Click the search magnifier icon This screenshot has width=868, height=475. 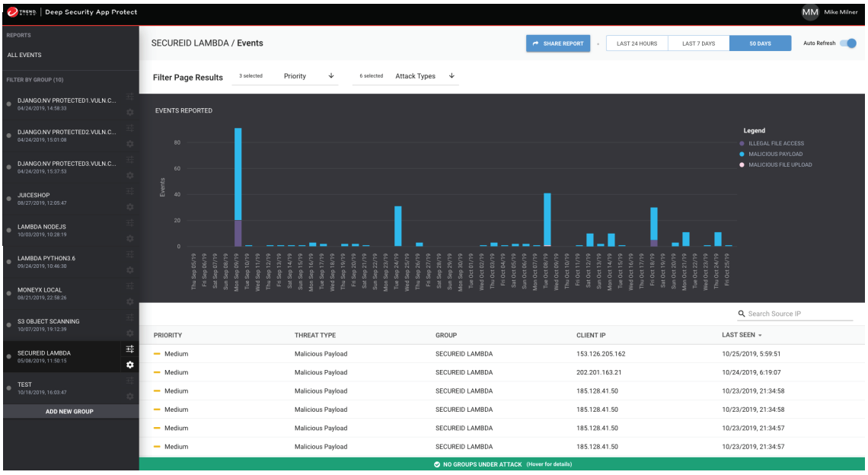(742, 314)
